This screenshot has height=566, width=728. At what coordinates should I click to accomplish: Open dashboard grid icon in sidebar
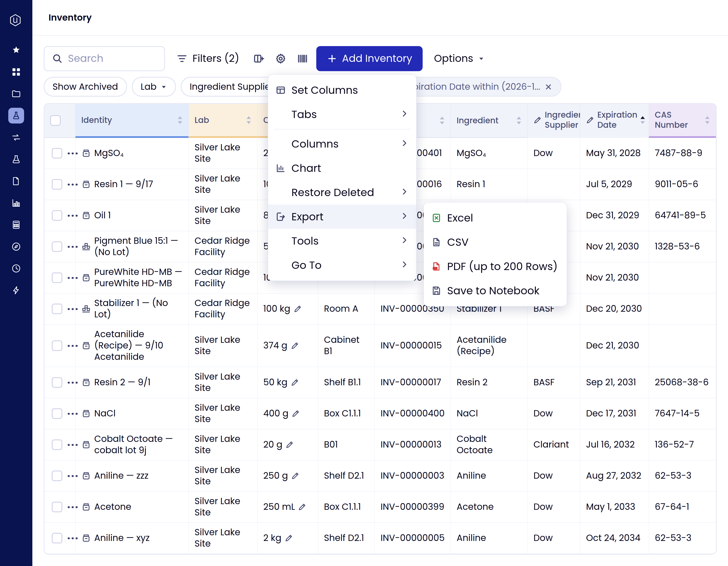[16, 72]
